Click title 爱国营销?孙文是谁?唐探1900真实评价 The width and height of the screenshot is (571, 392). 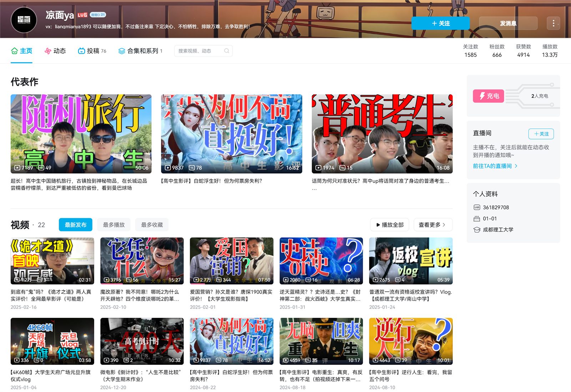tap(231, 295)
